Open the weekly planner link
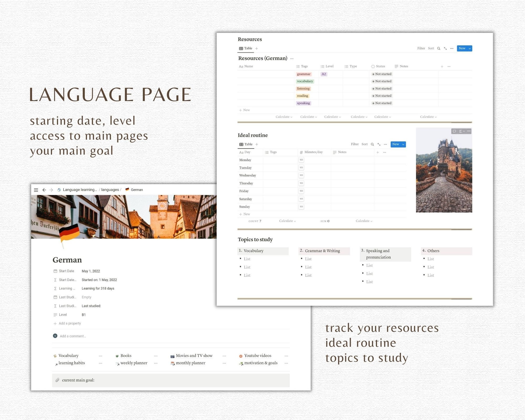Image resolution: width=525 pixels, height=420 pixels. point(134,363)
